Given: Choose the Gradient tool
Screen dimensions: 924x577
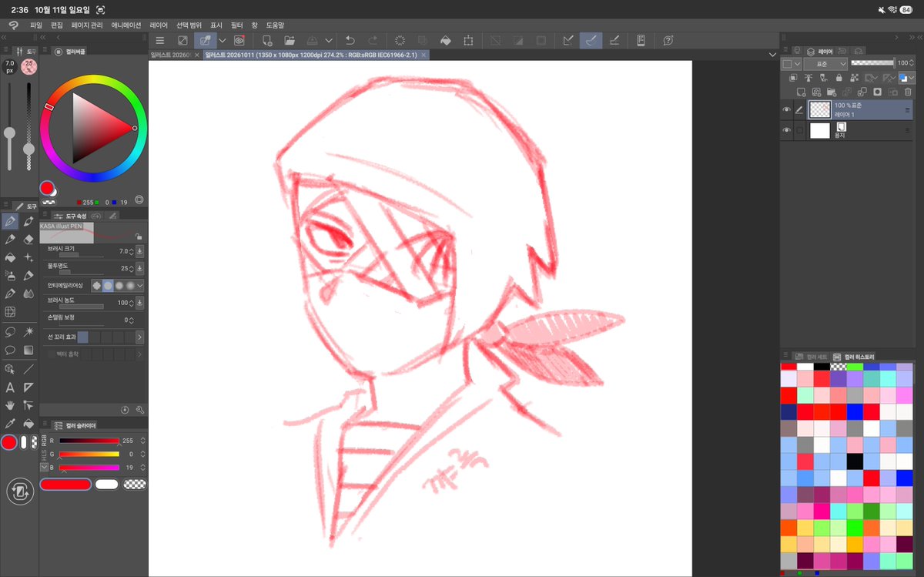Looking at the screenshot, I should [x=28, y=351].
